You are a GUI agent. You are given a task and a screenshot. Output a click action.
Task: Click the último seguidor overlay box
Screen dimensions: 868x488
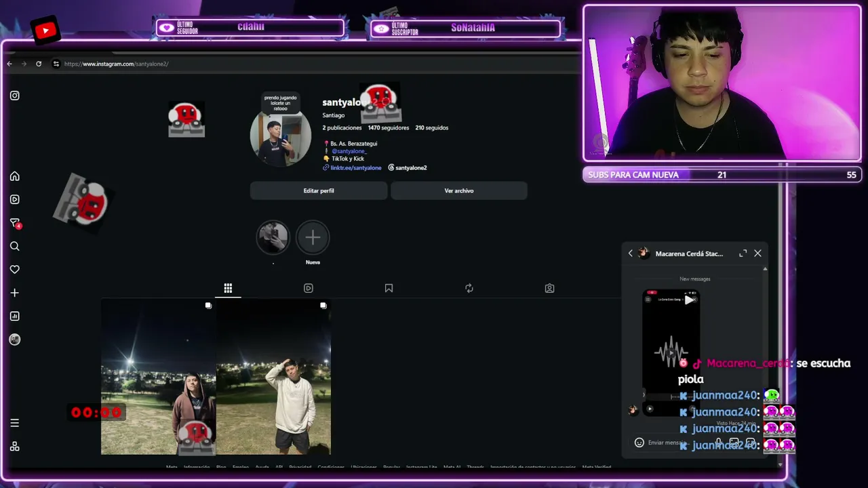(250, 28)
